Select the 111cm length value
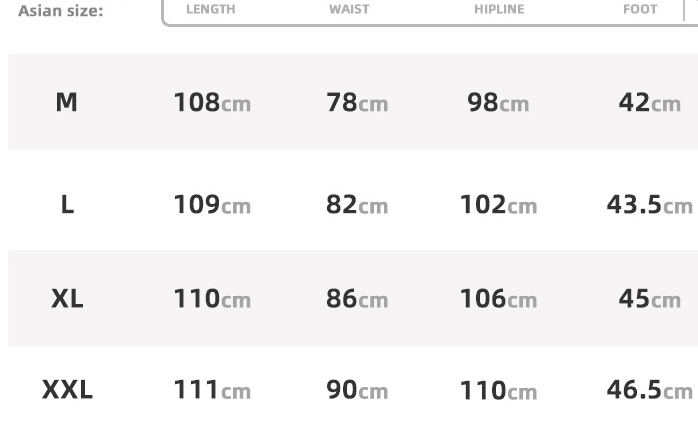This screenshot has height=431, width=698. pyautogui.click(x=212, y=390)
